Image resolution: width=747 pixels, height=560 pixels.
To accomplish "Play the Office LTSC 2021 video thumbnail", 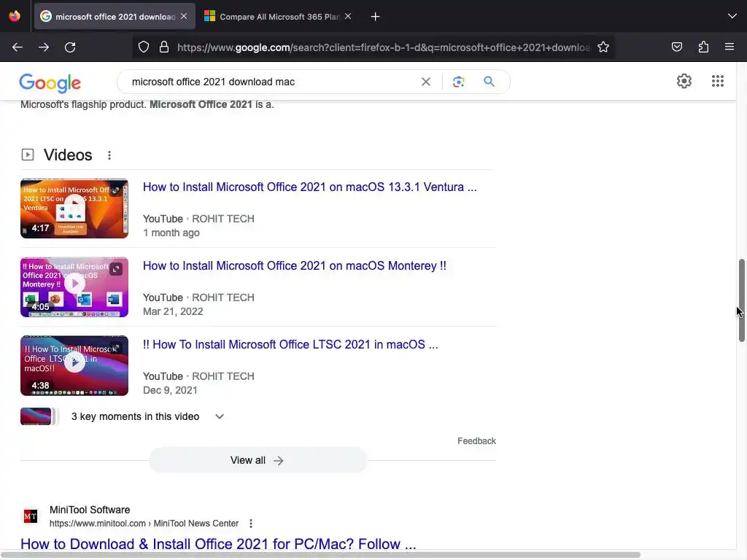I will pos(74,366).
